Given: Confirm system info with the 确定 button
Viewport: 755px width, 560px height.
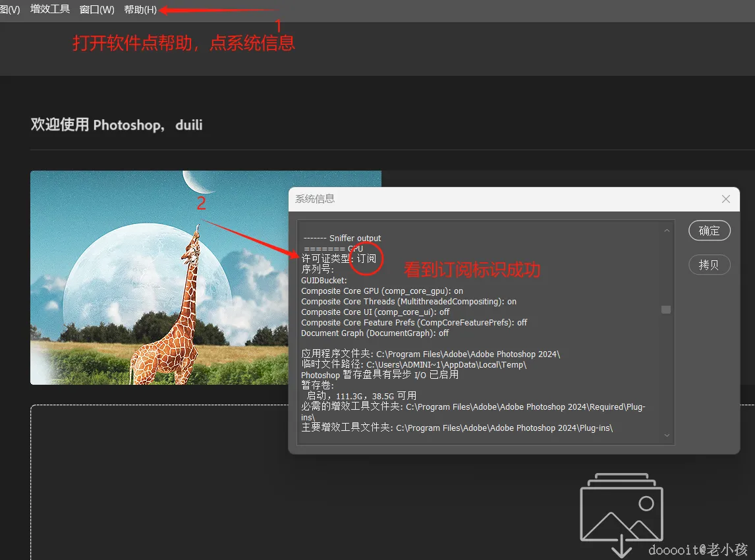Looking at the screenshot, I should [x=709, y=231].
